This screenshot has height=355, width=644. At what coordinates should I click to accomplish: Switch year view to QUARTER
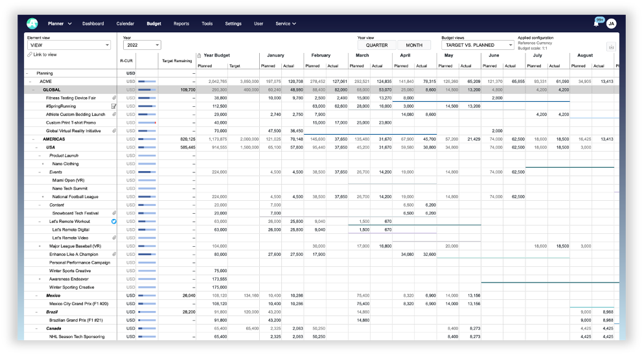point(376,45)
